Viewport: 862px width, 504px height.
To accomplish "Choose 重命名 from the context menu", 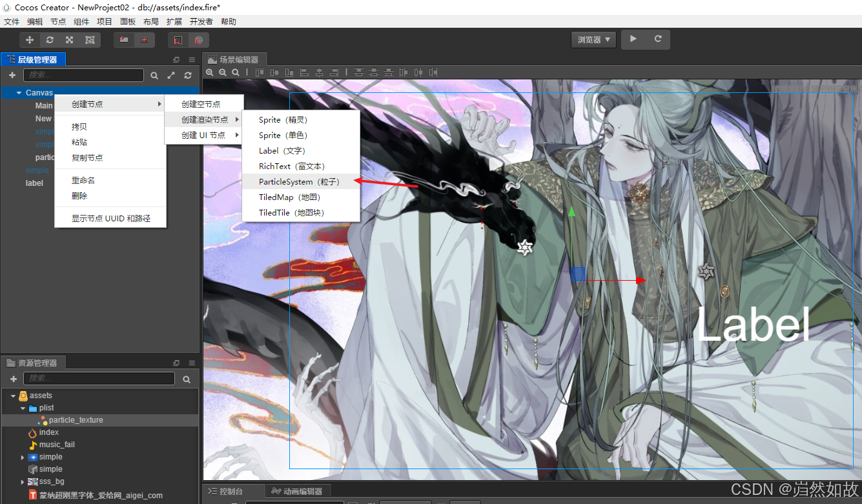I will pyautogui.click(x=110, y=180).
